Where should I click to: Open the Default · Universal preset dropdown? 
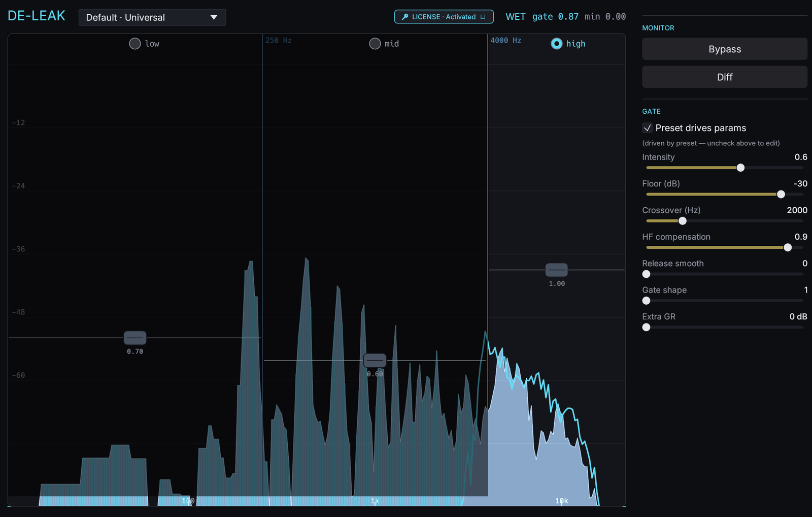(152, 17)
